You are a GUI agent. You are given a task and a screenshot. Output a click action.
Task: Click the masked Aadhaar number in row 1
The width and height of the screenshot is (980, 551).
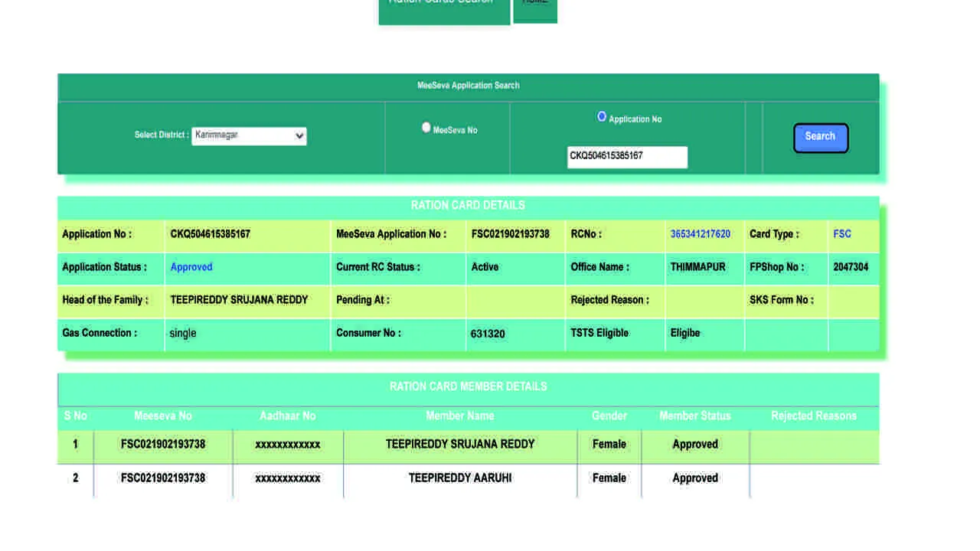[x=288, y=445]
